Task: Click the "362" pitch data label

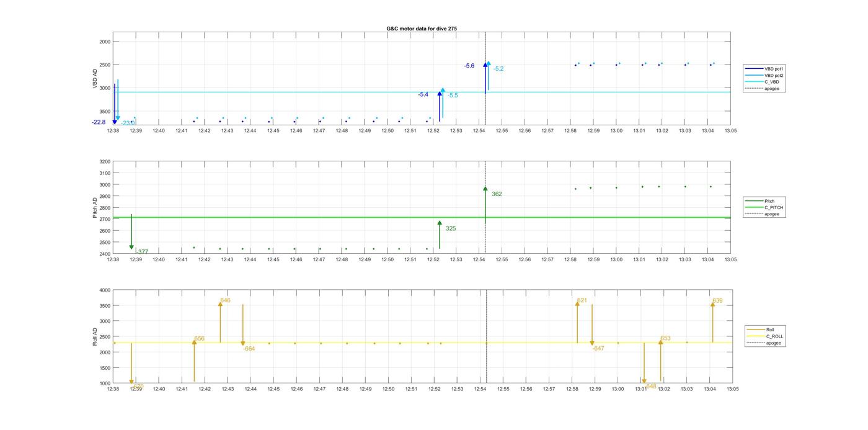Action: point(497,194)
